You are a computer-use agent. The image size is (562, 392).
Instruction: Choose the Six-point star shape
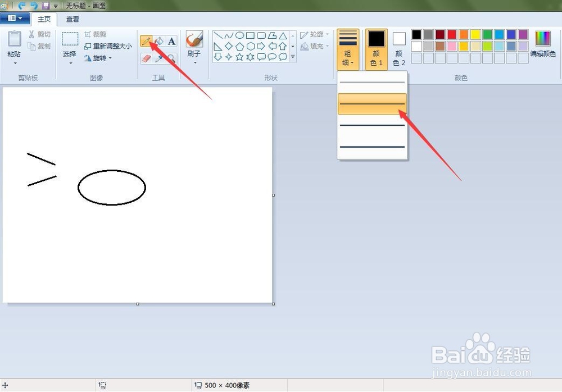click(x=251, y=57)
